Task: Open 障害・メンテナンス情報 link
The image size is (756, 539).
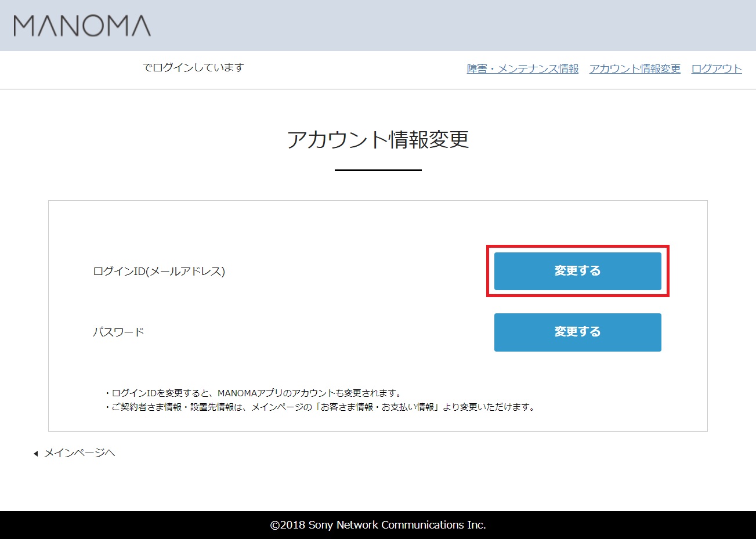Action: 523,68
